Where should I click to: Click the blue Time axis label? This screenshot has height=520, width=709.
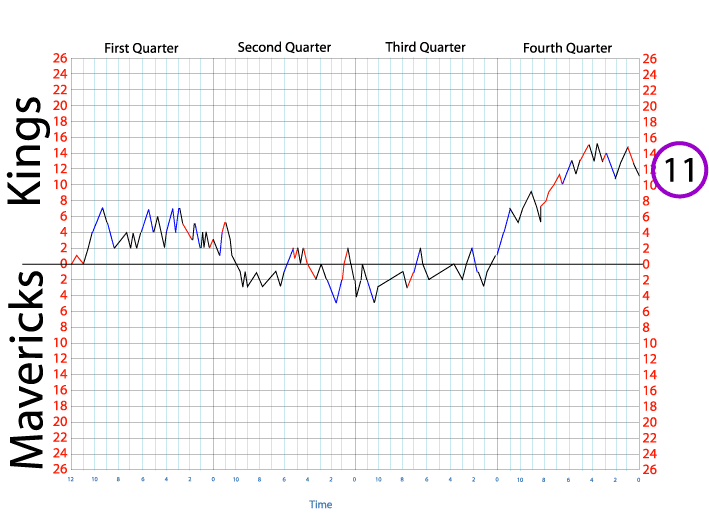pos(320,505)
